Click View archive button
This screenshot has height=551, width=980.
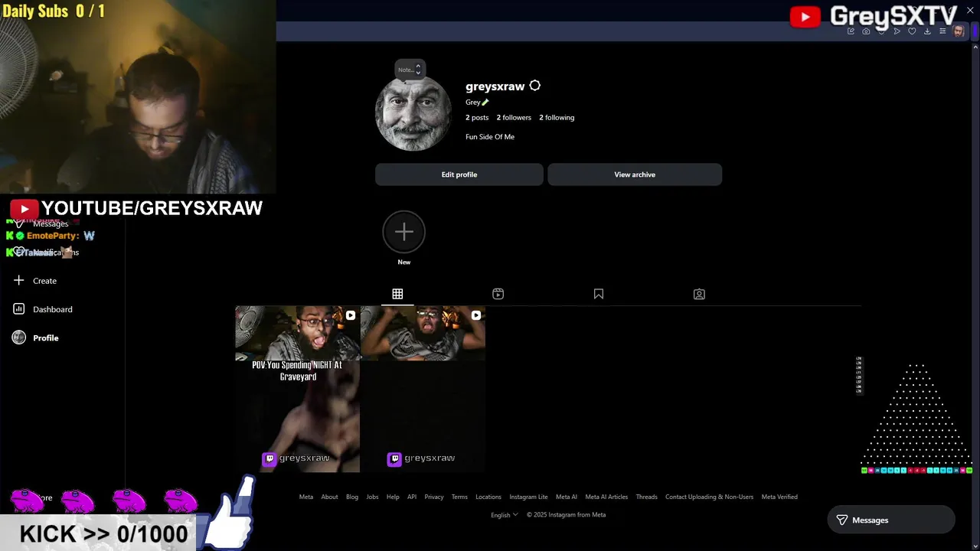click(635, 174)
